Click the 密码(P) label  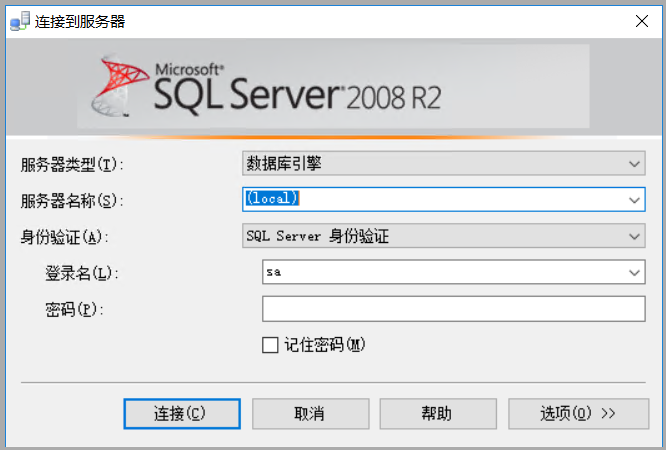pyautogui.click(x=74, y=309)
